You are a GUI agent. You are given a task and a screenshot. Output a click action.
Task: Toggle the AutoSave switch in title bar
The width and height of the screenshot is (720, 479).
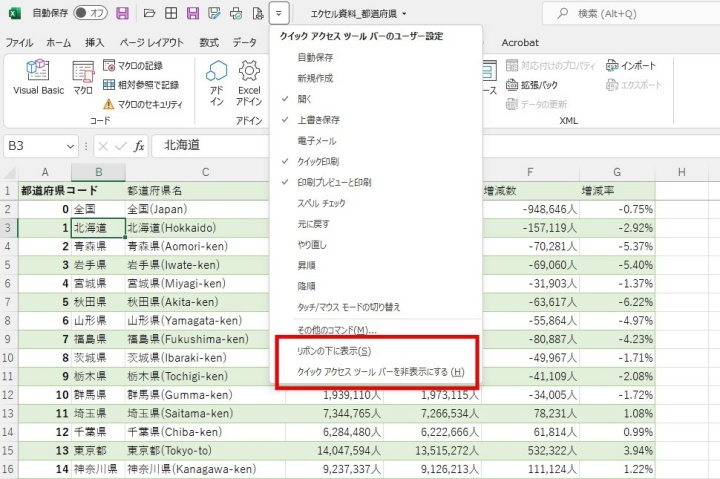[90, 13]
